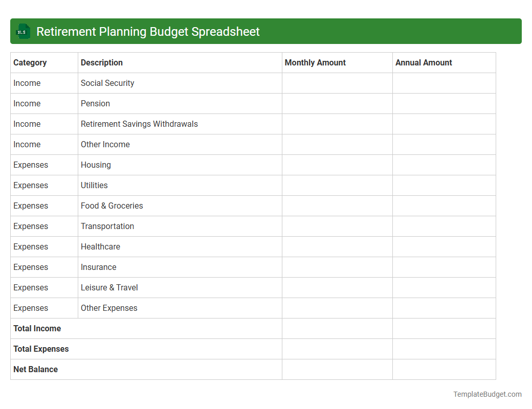Click the Retirement Savings Withdrawals cell
This screenshot has width=532, height=409.
click(x=139, y=124)
